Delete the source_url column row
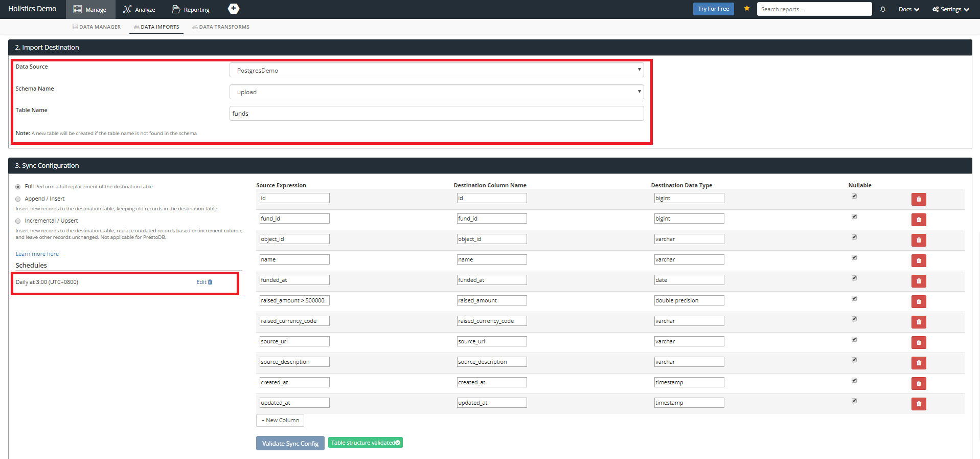The width and height of the screenshot is (980, 459). click(x=918, y=342)
